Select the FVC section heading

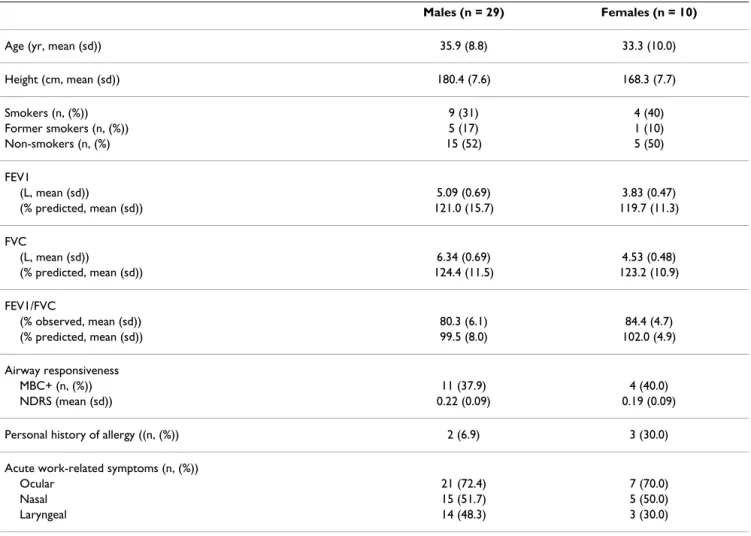(x=15, y=241)
